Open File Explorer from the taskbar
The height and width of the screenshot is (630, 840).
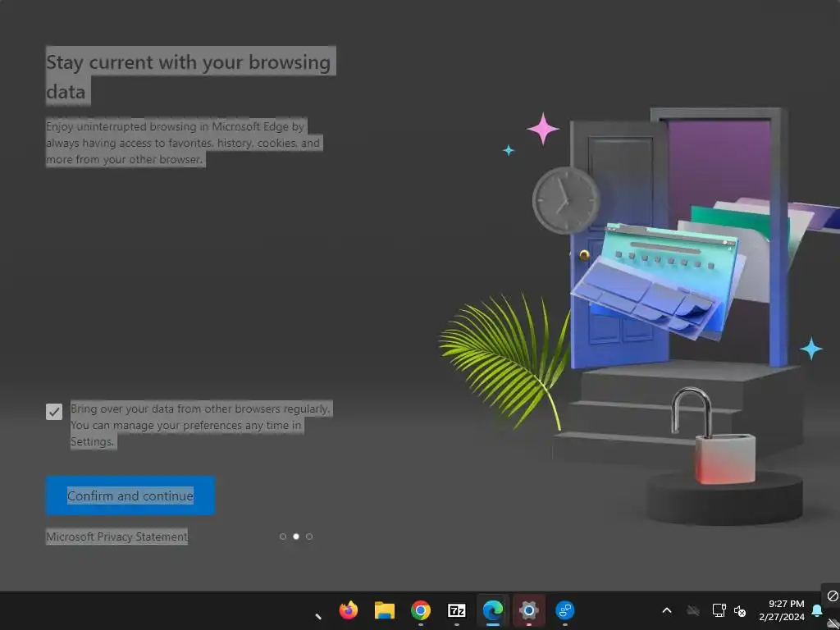coord(385,610)
